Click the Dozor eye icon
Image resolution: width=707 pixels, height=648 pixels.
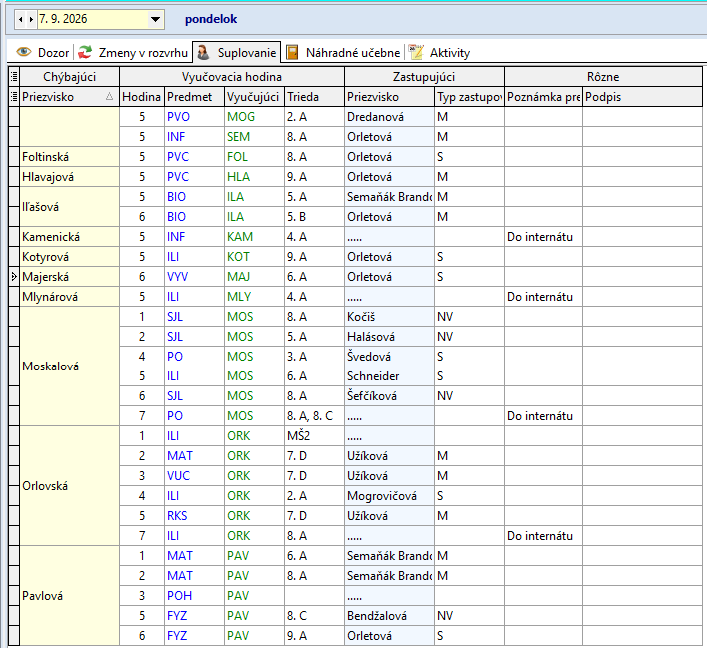24,52
